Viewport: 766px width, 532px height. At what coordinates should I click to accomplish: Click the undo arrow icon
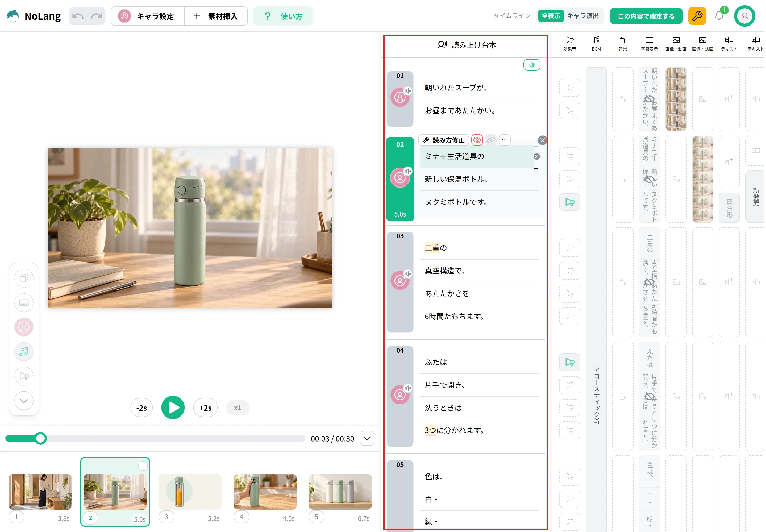78,16
